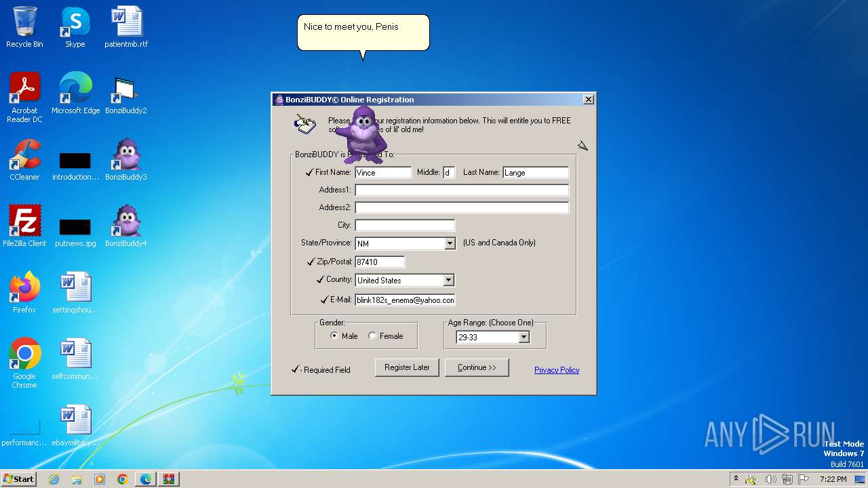Screen dimensions: 868x488
Task: Click the Middle initial input field
Action: [x=449, y=173]
